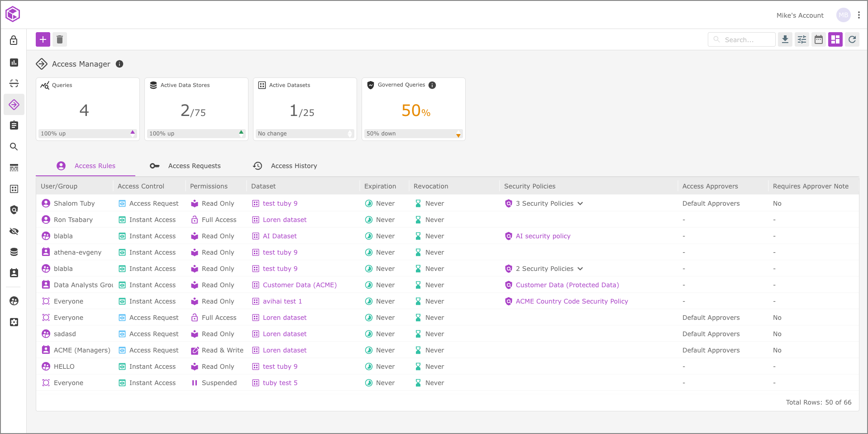Click the purple add new rule button
Image resolution: width=868 pixels, height=434 pixels.
(x=43, y=39)
